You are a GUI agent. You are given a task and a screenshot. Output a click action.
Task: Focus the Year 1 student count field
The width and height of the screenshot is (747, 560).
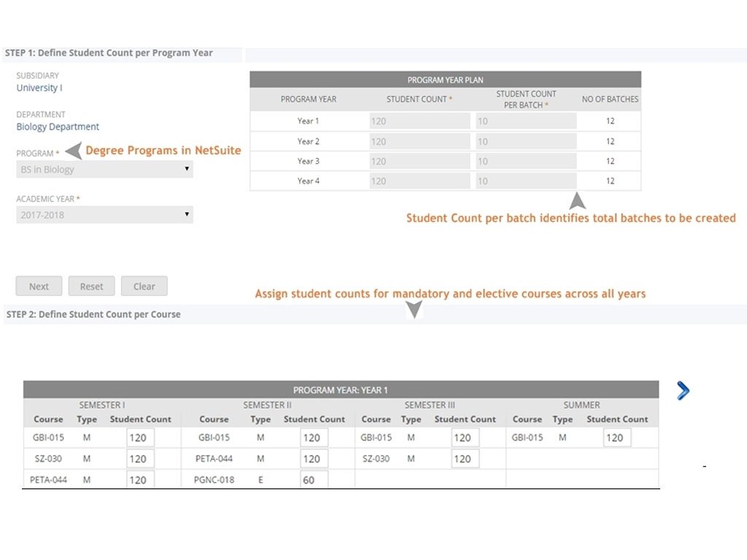[419, 121]
